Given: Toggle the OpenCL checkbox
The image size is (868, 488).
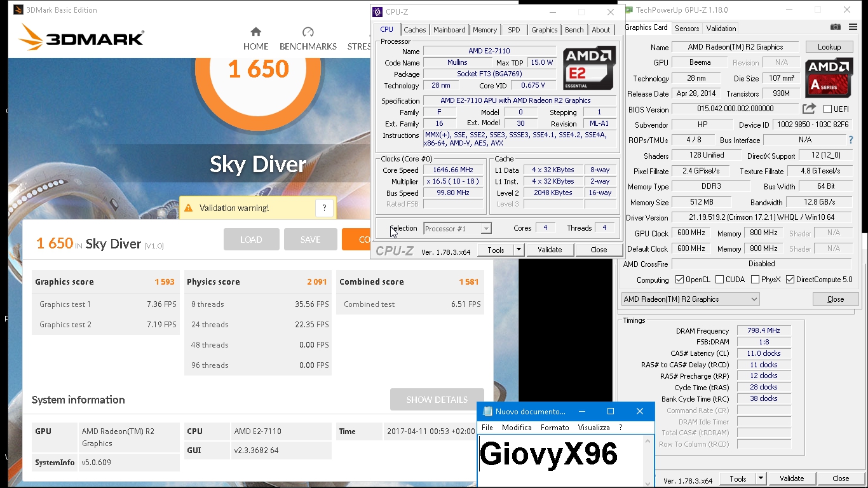Looking at the screenshot, I should [680, 280].
